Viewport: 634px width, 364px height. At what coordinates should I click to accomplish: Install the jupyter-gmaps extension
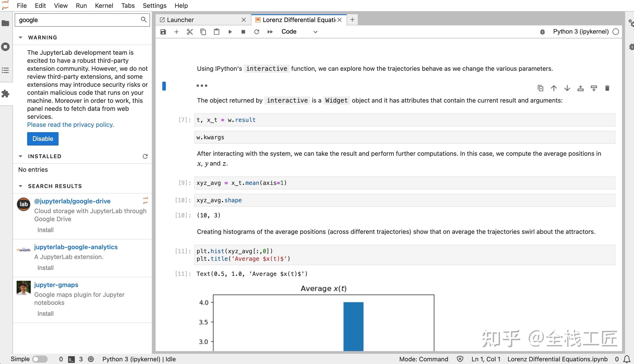tap(45, 313)
